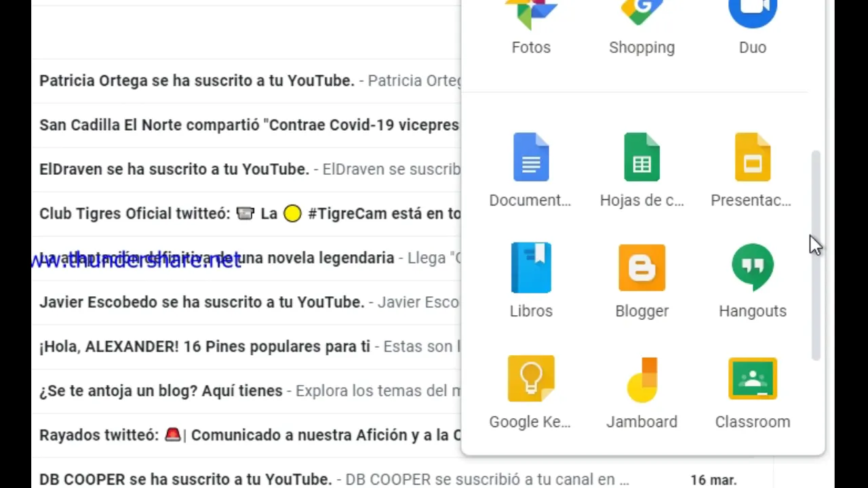Image resolution: width=868 pixels, height=488 pixels.
Task: Open Javier Escobedo subscription email
Action: (x=246, y=302)
